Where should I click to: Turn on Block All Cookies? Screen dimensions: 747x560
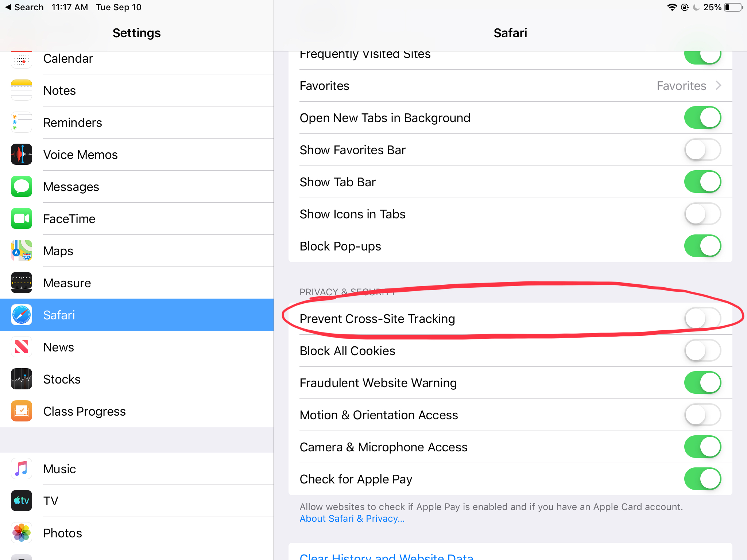(703, 350)
